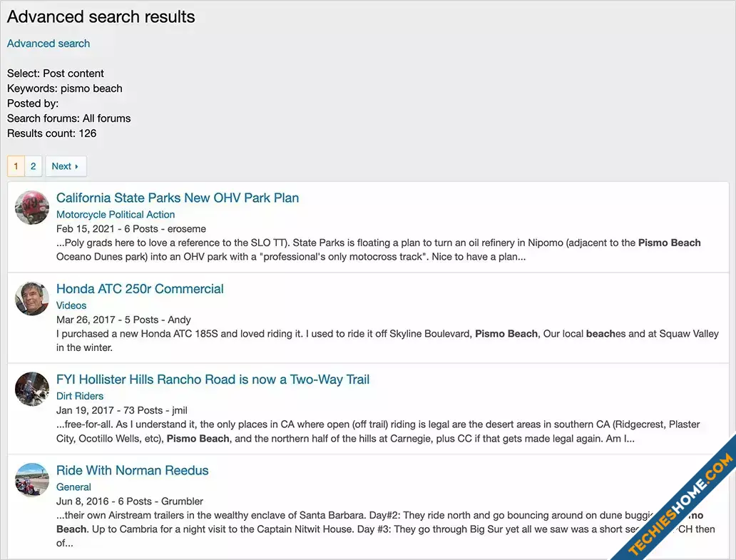The height and width of the screenshot is (560, 736).
Task: Click the Norman Reedus snippet about Airstream trailers
Action: tap(385, 529)
